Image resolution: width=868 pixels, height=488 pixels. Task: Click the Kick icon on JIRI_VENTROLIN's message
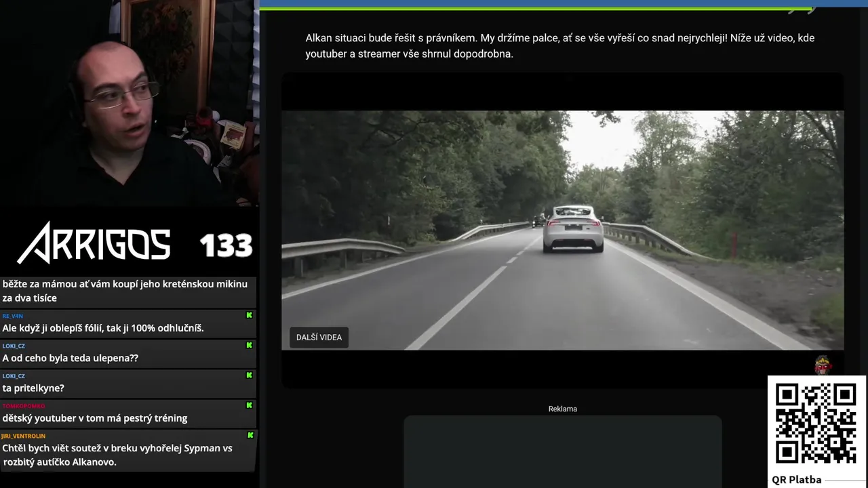pos(250,435)
